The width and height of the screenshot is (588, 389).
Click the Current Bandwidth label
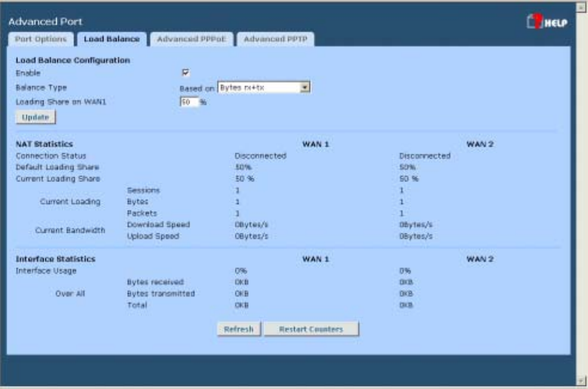click(70, 230)
